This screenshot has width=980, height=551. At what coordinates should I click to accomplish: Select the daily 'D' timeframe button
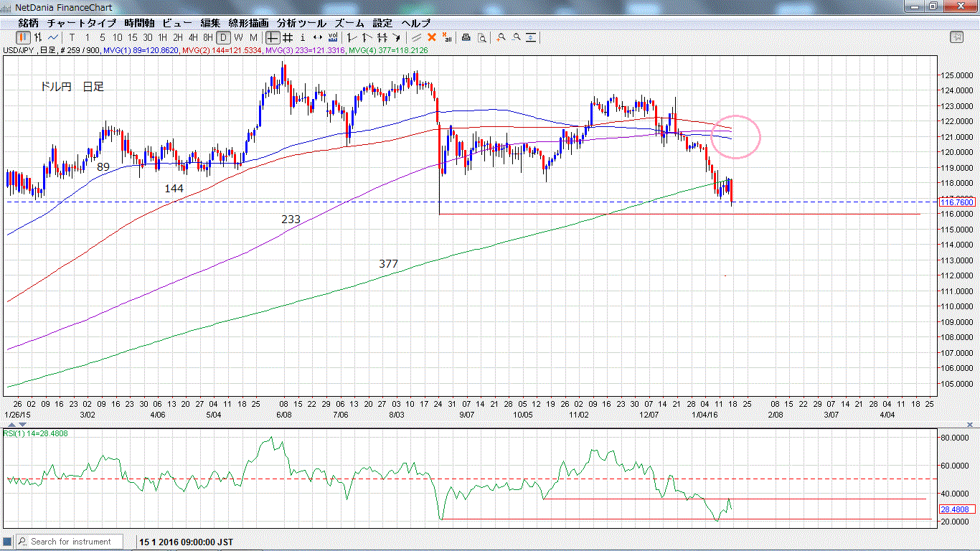[224, 37]
